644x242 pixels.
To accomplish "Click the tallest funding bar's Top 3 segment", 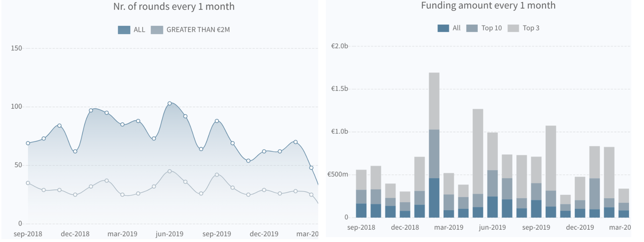I will point(434,101).
